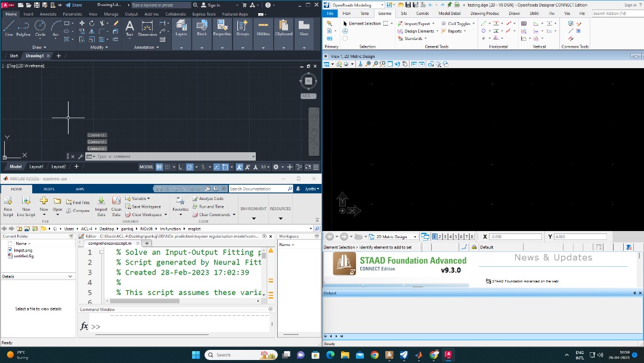Image resolution: width=644 pixels, height=363 pixels.
Task: Expand the Draw panel dropdown in AutoCAD
Action: click(39, 47)
